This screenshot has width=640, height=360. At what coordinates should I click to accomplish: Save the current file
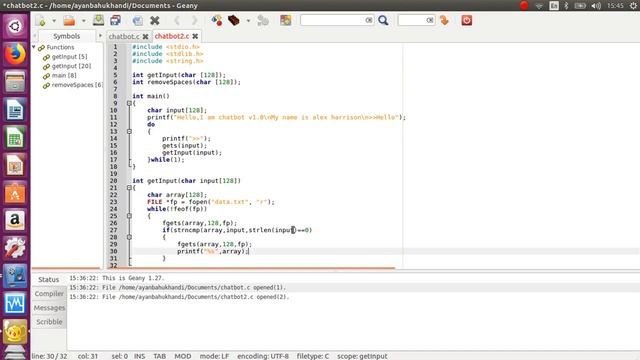(98, 20)
